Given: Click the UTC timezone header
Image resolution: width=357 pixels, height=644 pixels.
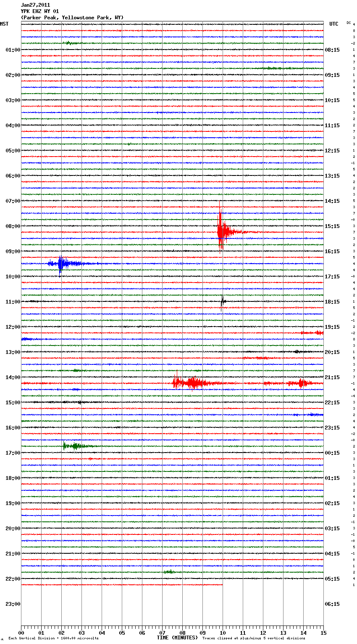Looking at the screenshot, I should click(x=333, y=24).
